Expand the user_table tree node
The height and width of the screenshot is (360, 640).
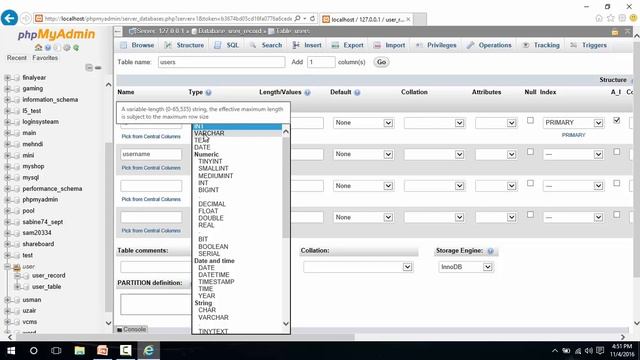pos(17,287)
